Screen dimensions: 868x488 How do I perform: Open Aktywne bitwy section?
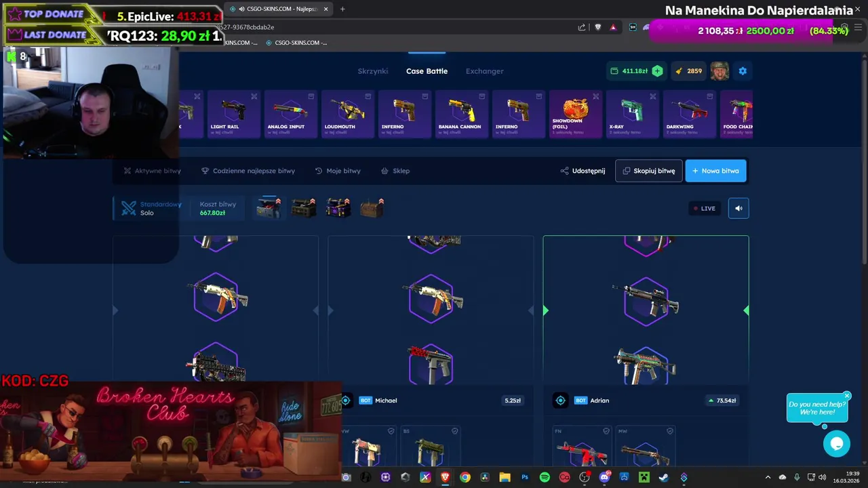[152, 171]
